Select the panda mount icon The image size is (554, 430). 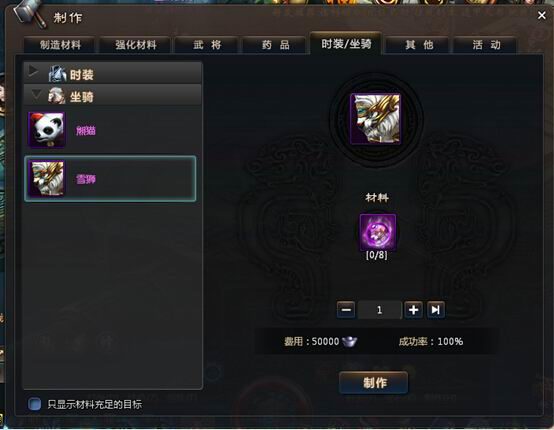click(x=47, y=130)
